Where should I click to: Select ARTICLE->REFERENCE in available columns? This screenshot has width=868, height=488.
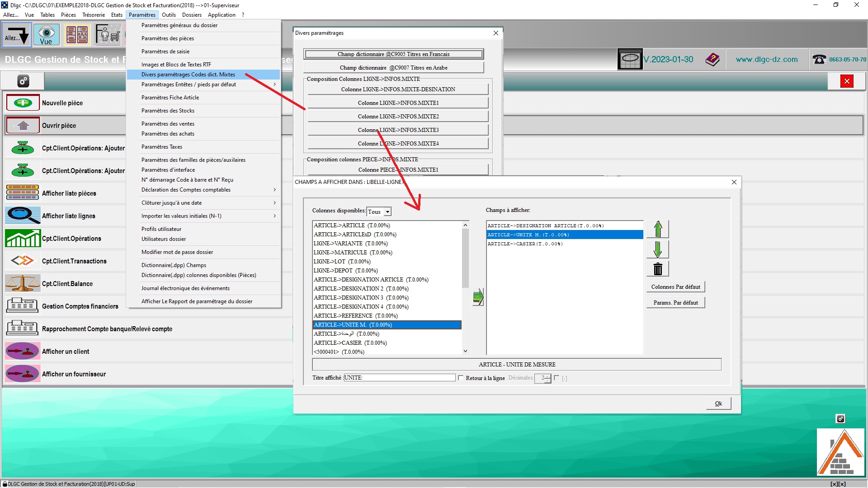387,316
